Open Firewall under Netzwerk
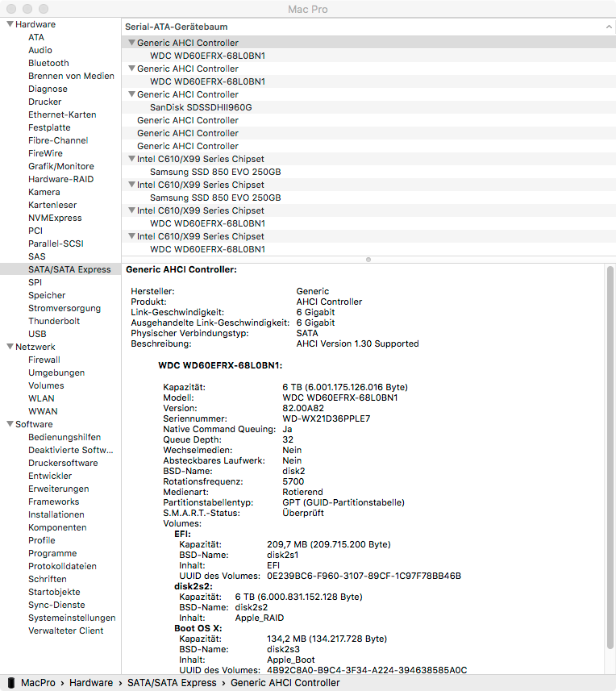This screenshot has height=691, width=616. 44,360
